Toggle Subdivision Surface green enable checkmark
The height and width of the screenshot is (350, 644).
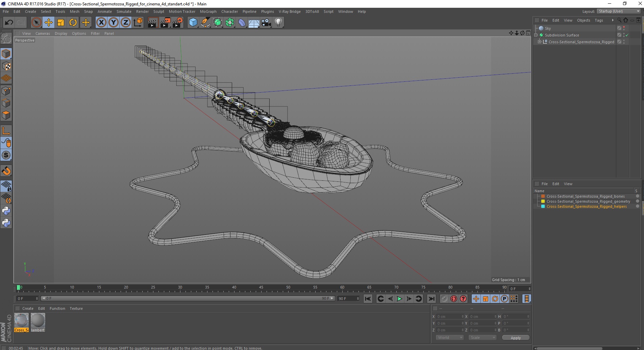(627, 35)
